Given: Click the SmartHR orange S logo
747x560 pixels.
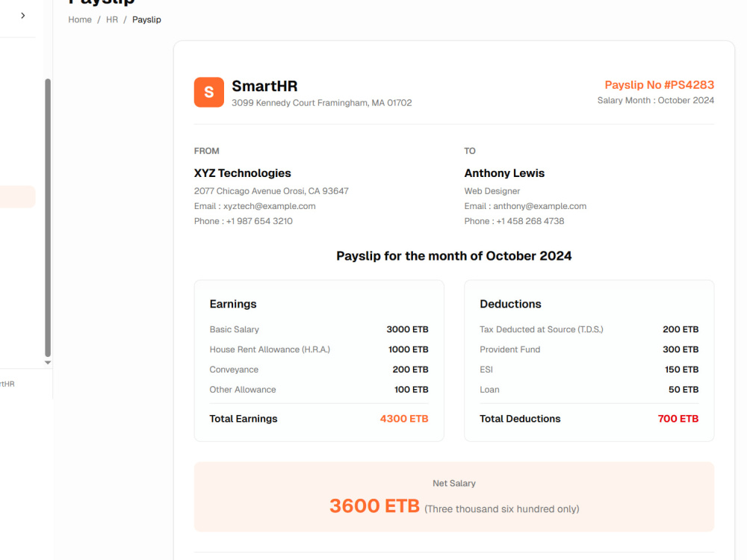Looking at the screenshot, I should click(x=208, y=92).
